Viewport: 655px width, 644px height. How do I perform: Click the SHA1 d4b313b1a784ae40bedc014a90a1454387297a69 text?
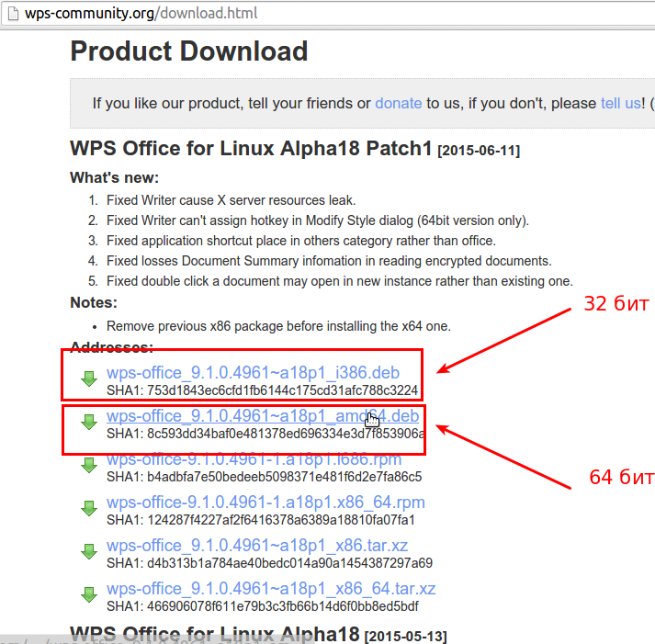tap(269, 563)
